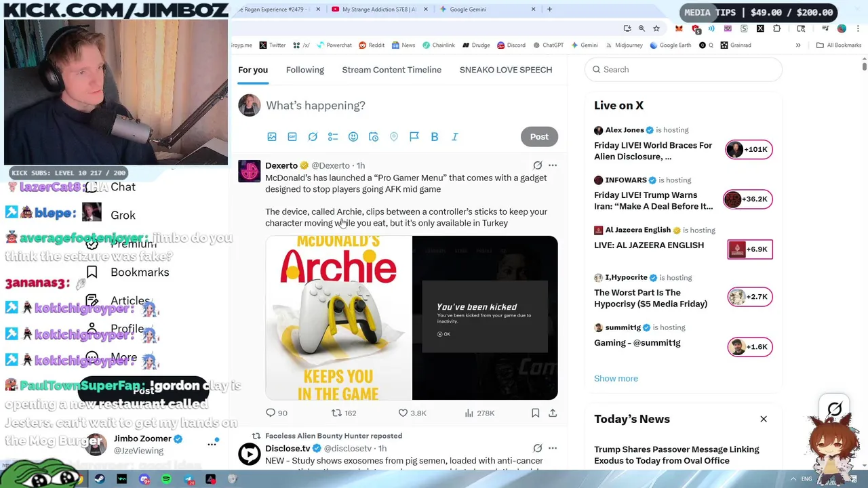
Task: Open the floating Grok button at bottom right
Action: coord(835,409)
